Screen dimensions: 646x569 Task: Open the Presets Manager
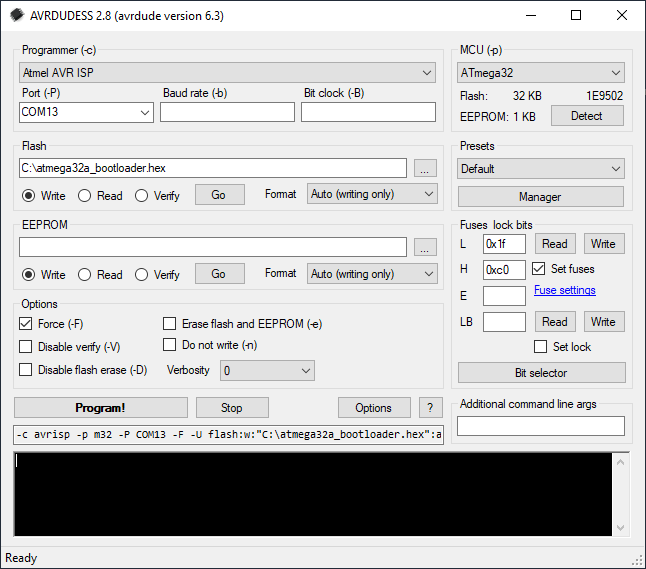pos(541,197)
